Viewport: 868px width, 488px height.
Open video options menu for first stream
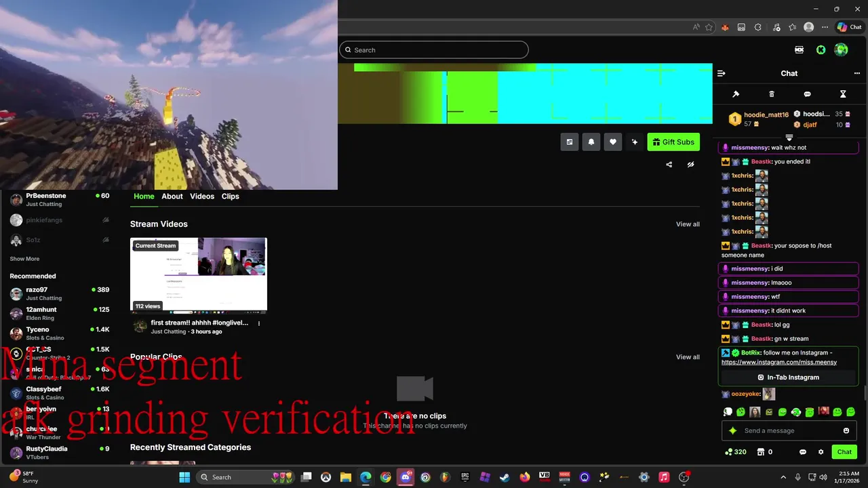[259, 323]
